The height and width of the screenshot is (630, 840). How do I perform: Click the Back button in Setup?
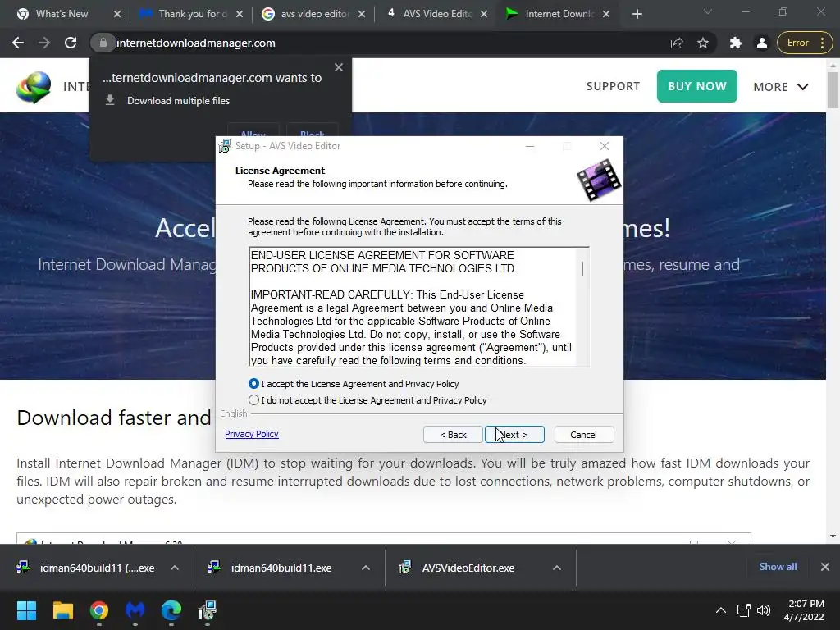[453, 435]
